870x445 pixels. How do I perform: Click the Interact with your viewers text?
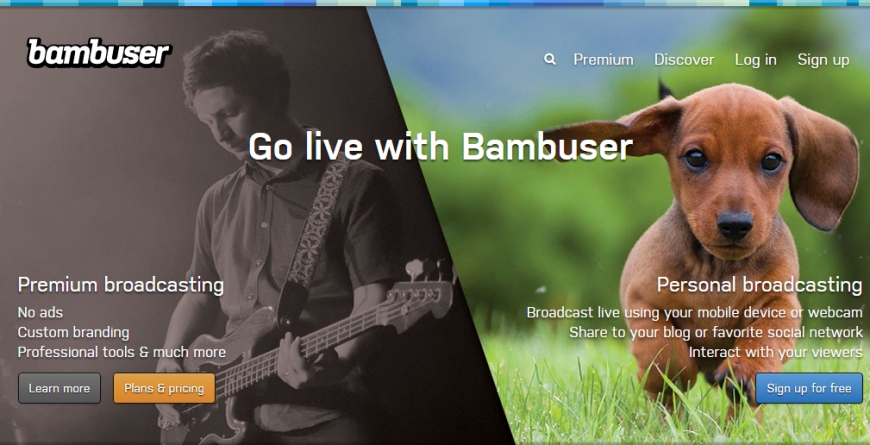coord(776,352)
